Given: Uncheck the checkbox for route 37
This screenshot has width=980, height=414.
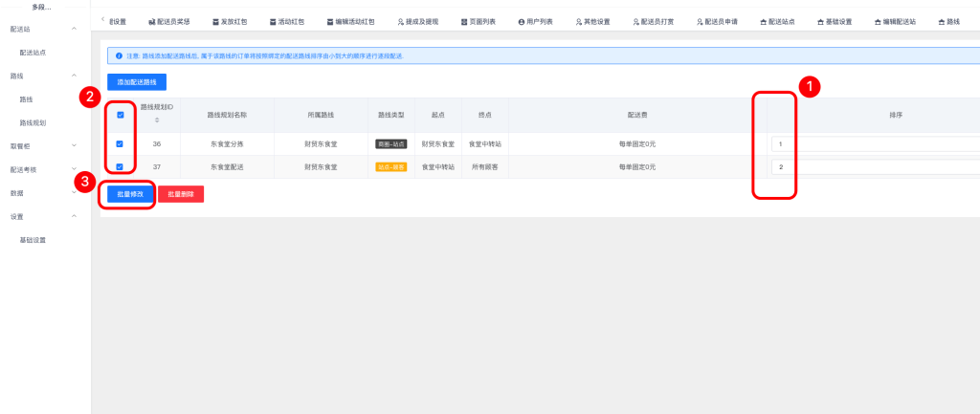Looking at the screenshot, I should 120,166.
